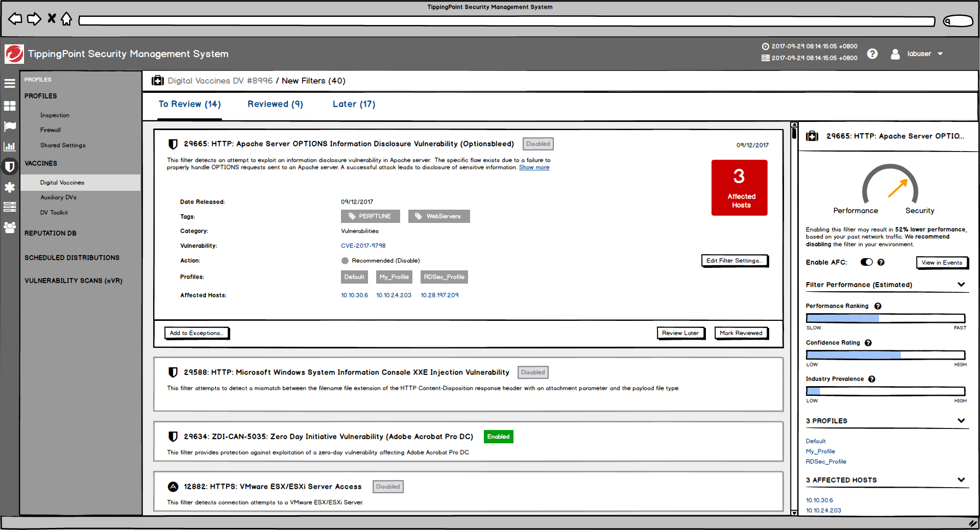
Task: Open VULNERABILITY SCANS (eVR) section
Action: click(73, 281)
